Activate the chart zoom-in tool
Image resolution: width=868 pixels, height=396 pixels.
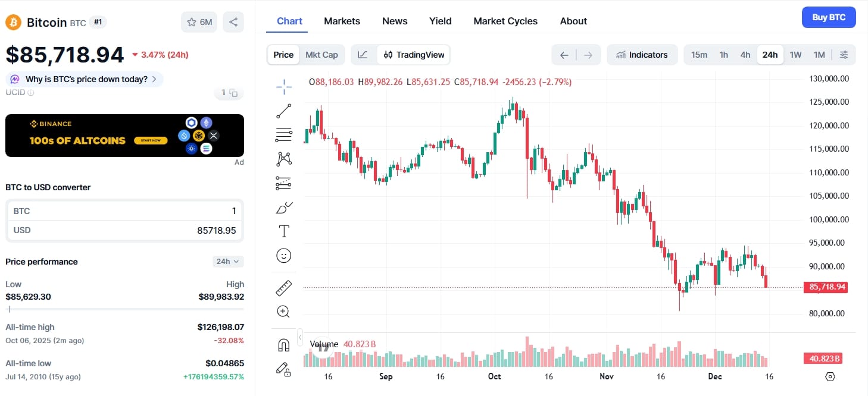click(284, 311)
